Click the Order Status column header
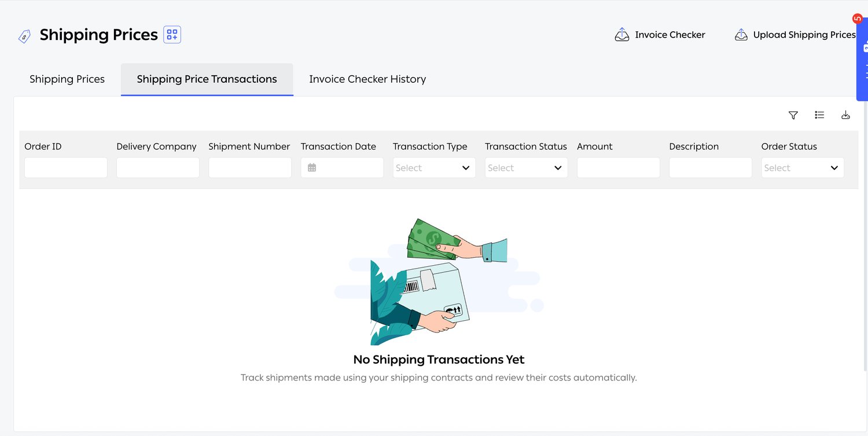Image resolution: width=868 pixels, height=436 pixels. tap(789, 146)
